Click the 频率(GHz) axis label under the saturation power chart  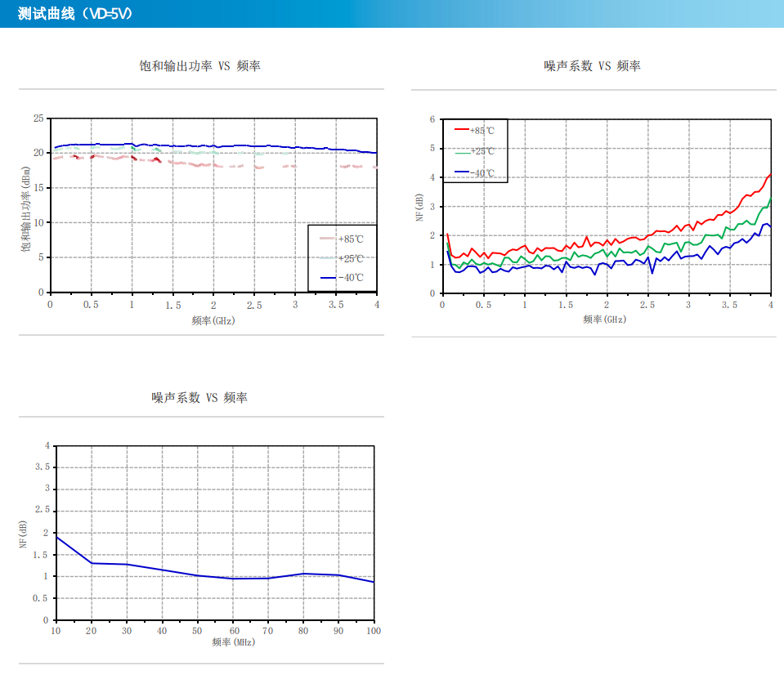pos(213,321)
